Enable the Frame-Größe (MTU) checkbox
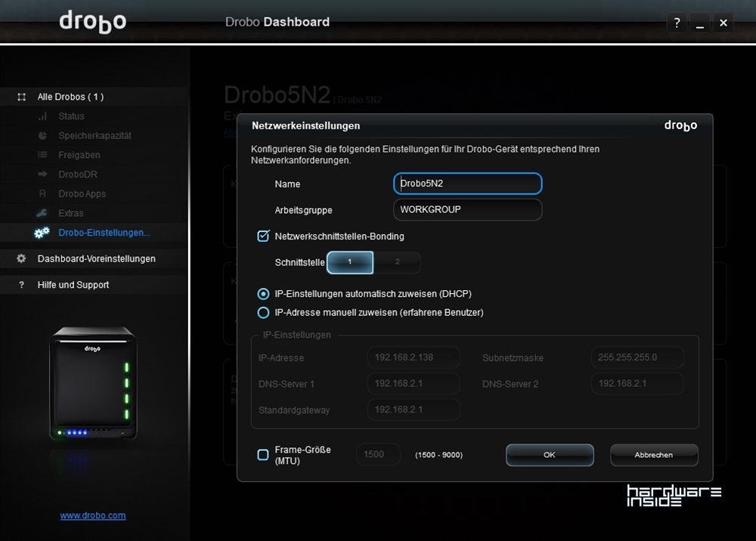Image resolution: width=756 pixels, height=541 pixels. 263,455
